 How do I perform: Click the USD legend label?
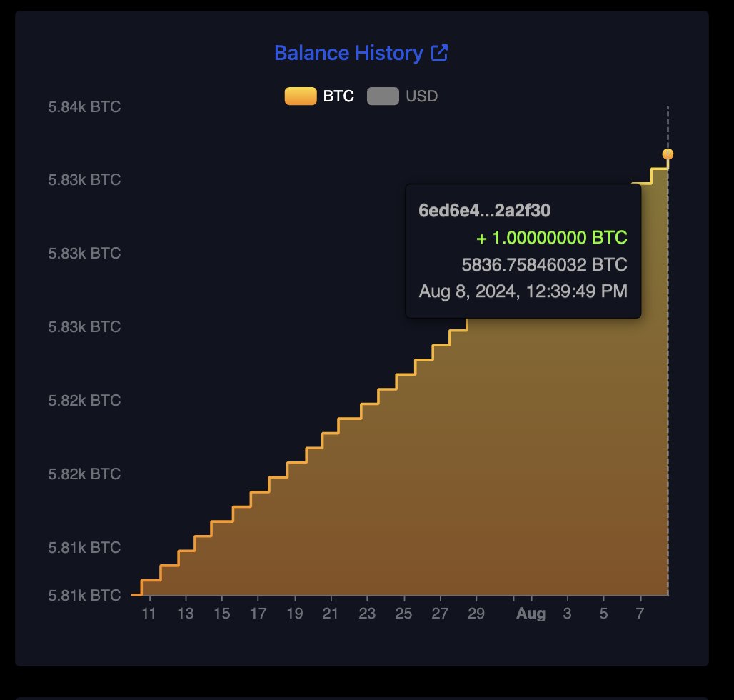click(x=421, y=96)
